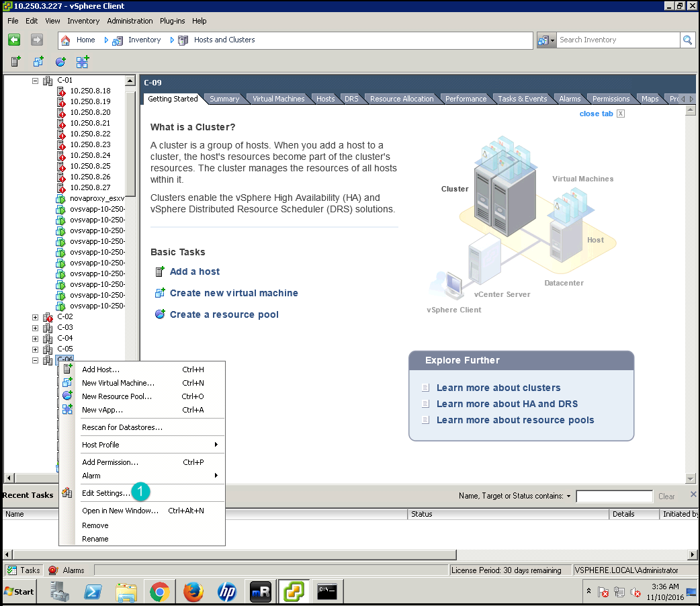700x606 pixels.
Task: Click the Recent Tasks filter text field
Action: pos(614,496)
